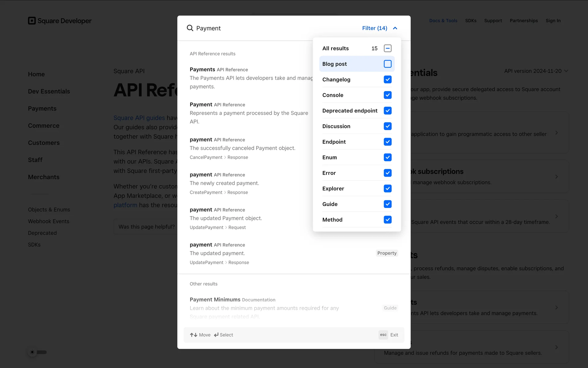Uncheck the Deprecated endpoint filter
This screenshot has width=588, height=368.
point(387,111)
